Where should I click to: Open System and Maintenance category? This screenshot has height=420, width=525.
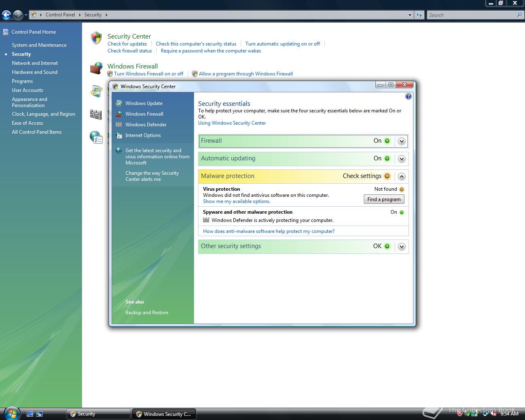point(39,45)
